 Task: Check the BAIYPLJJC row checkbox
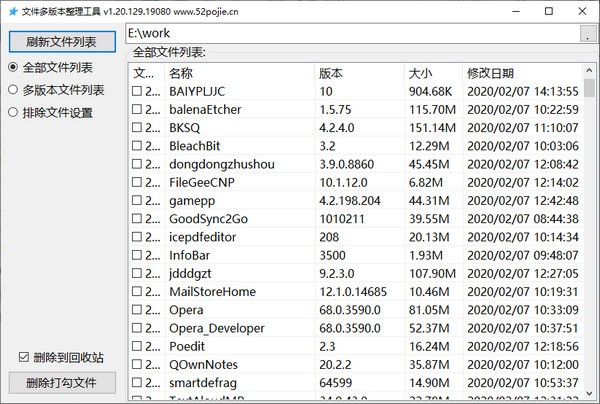pos(137,91)
